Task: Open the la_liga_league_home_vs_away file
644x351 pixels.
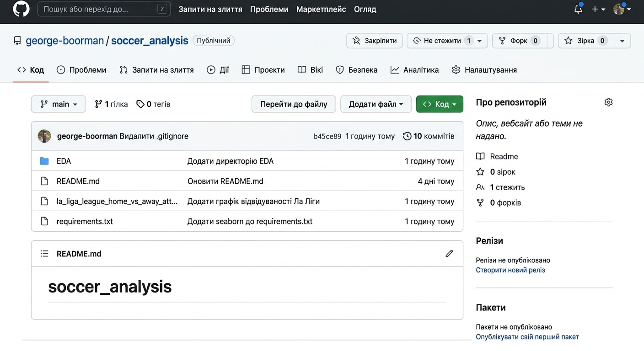Action: 117,201
